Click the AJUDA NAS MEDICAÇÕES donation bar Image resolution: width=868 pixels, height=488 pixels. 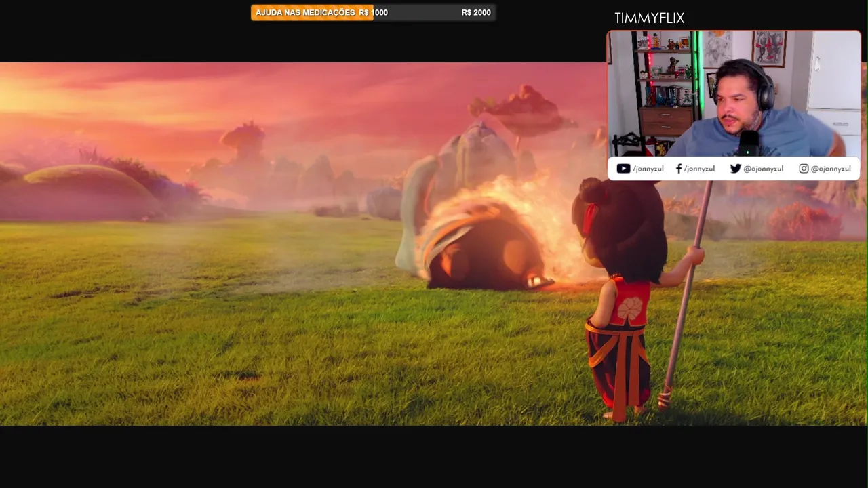tap(373, 13)
